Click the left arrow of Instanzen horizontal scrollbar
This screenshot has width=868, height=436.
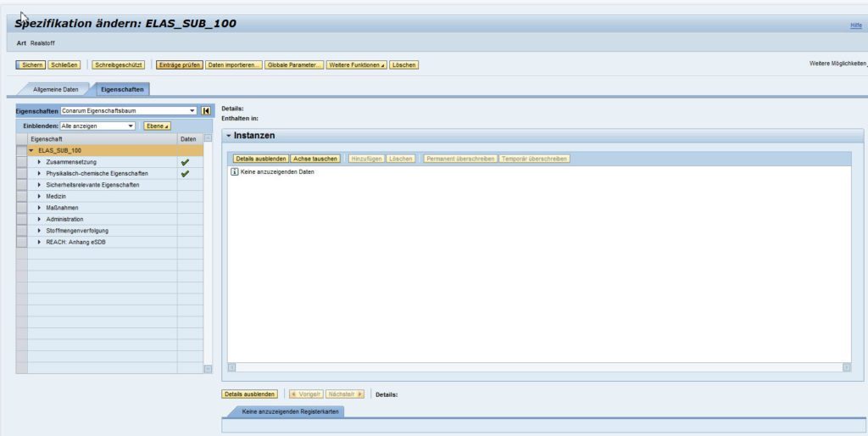[232, 367]
